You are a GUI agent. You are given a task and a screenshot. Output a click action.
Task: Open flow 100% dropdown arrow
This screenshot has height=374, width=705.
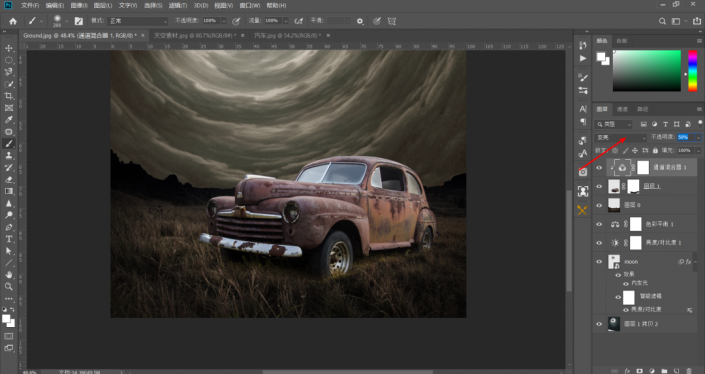pyautogui.click(x=286, y=21)
